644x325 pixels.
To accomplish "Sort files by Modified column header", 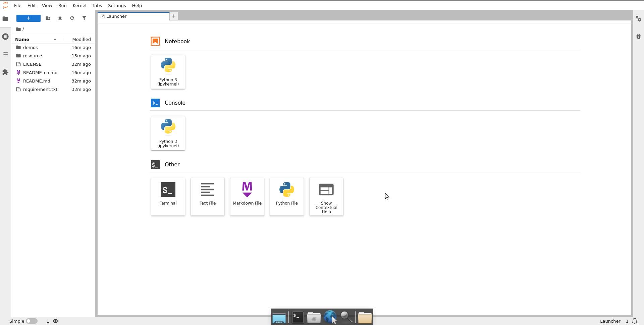I will coord(81,39).
